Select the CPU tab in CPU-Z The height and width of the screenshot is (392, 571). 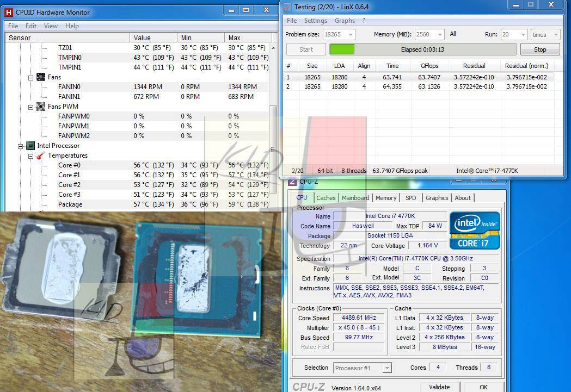pos(302,197)
